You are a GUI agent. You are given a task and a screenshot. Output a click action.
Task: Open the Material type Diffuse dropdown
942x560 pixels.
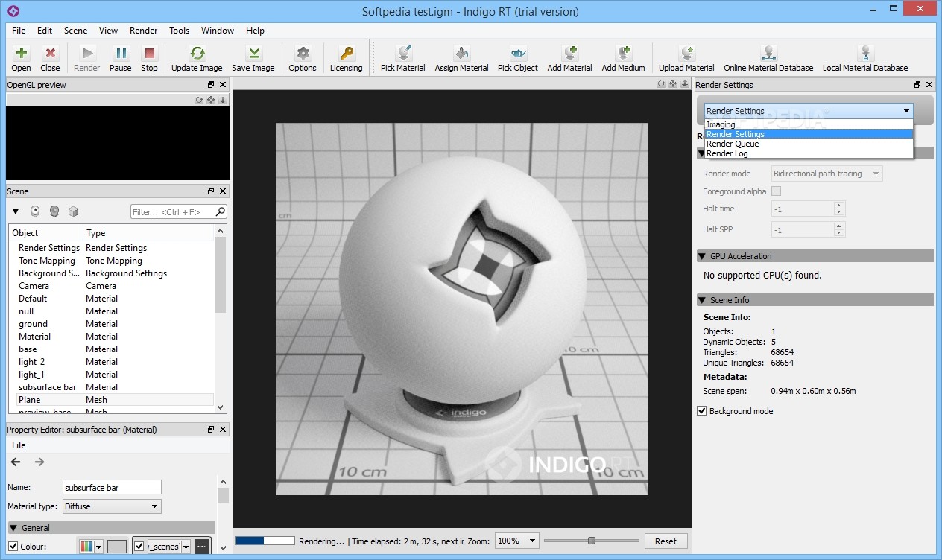112,506
